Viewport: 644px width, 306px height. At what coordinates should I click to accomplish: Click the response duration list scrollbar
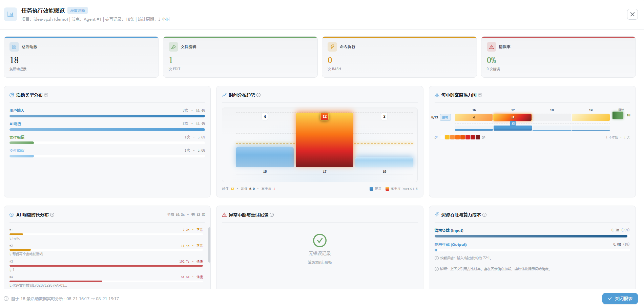point(209,245)
